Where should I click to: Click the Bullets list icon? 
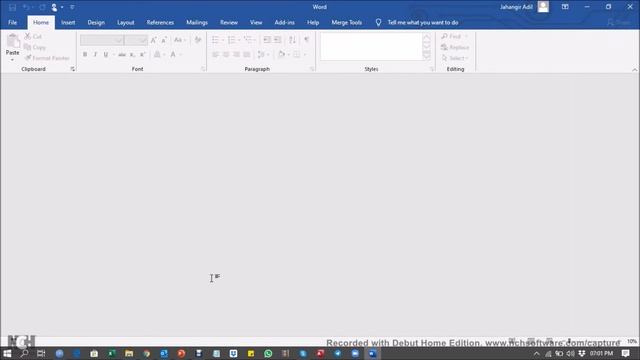[215, 40]
